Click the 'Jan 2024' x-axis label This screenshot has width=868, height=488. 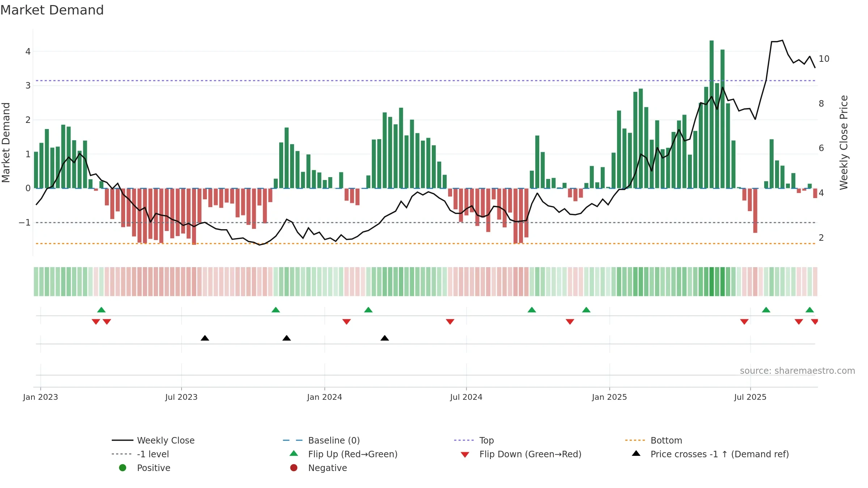click(x=325, y=397)
